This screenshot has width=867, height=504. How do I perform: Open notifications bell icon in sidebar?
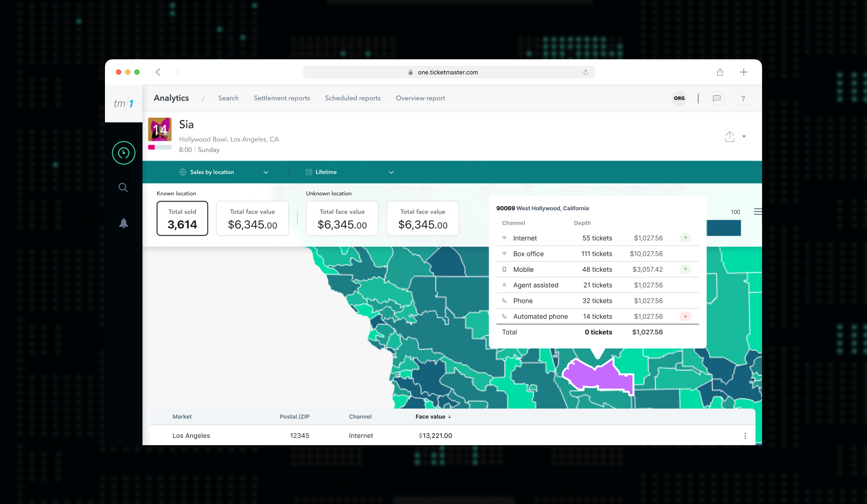pos(124,223)
